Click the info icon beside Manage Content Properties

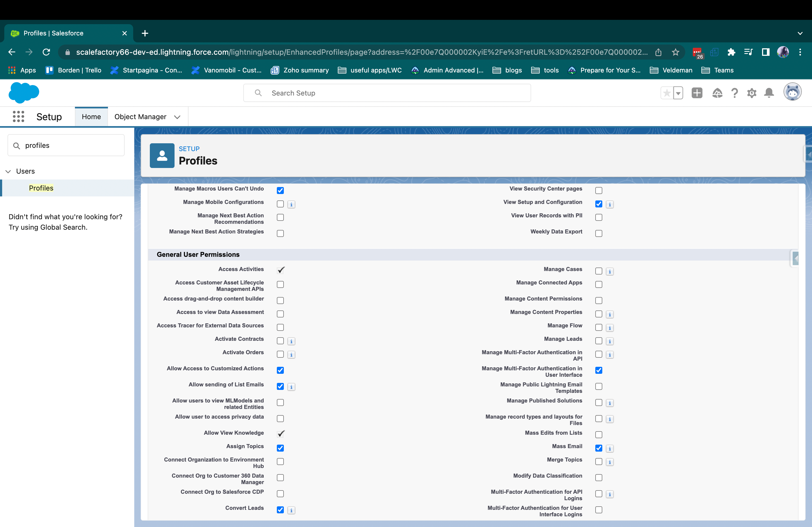pyautogui.click(x=610, y=314)
